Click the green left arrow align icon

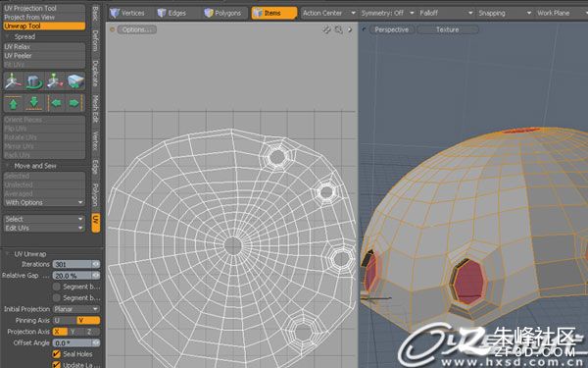pyautogui.click(x=56, y=103)
